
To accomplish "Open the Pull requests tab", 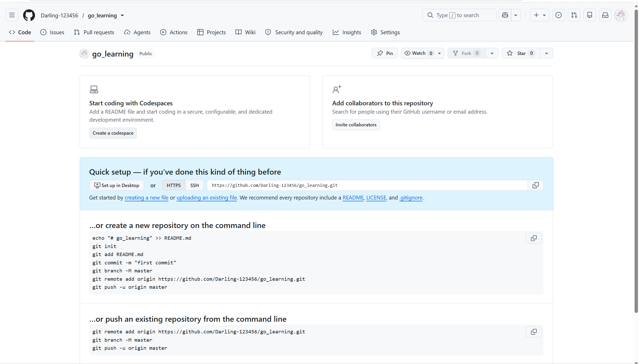I will (94, 32).
